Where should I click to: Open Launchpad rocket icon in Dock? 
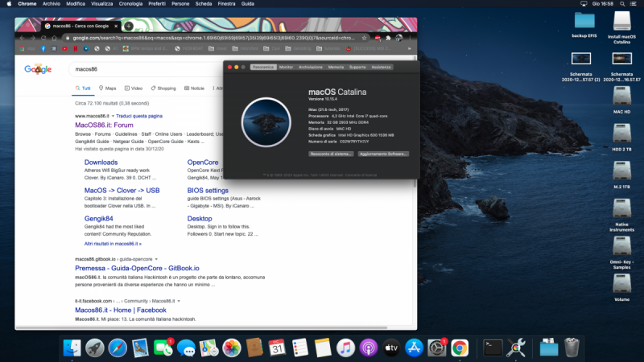click(x=95, y=348)
